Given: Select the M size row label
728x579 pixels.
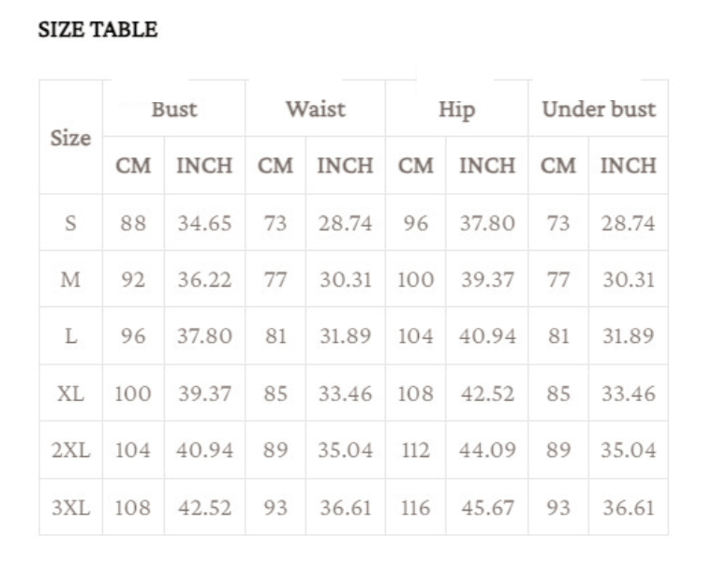Looking at the screenshot, I should [70, 279].
